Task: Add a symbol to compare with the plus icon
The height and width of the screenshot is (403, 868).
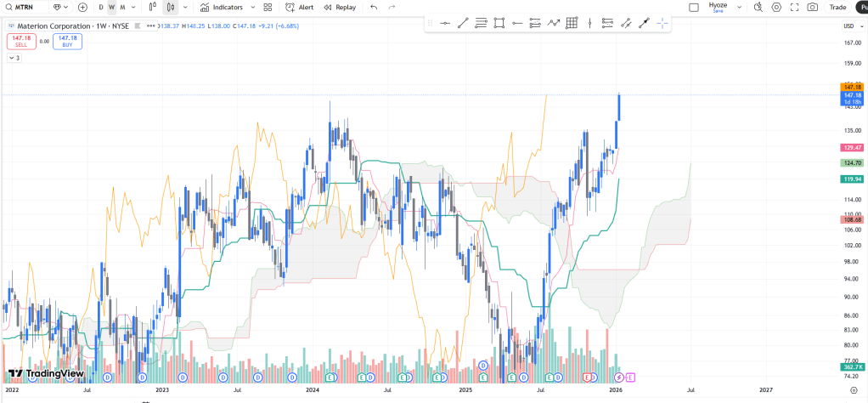Action: coord(82,7)
